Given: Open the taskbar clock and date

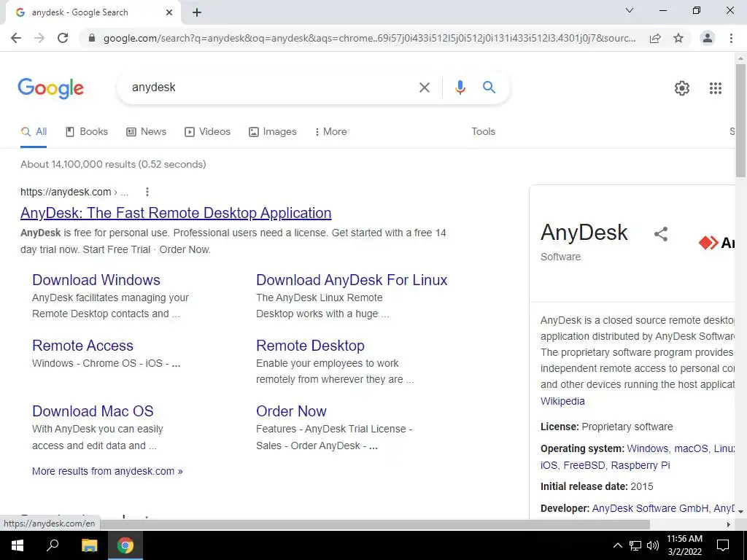Looking at the screenshot, I should click(x=684, y=545).
